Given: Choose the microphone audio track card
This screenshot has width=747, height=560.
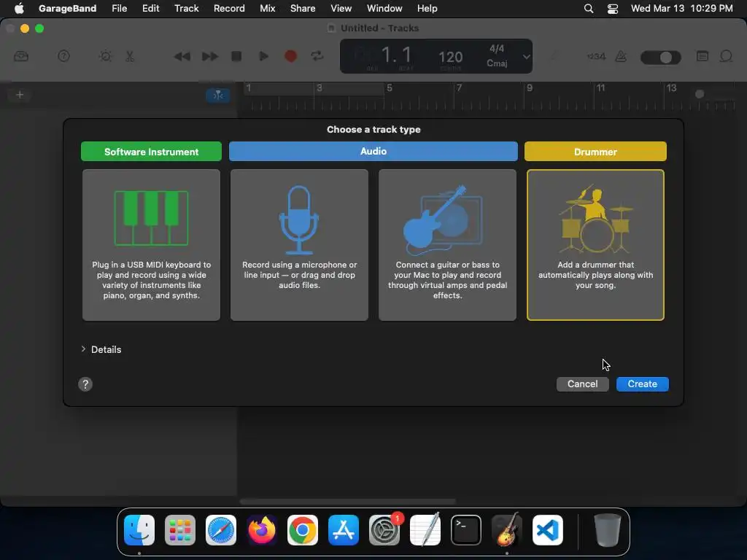Looking at the screenshot, I should tap(299, 245).
